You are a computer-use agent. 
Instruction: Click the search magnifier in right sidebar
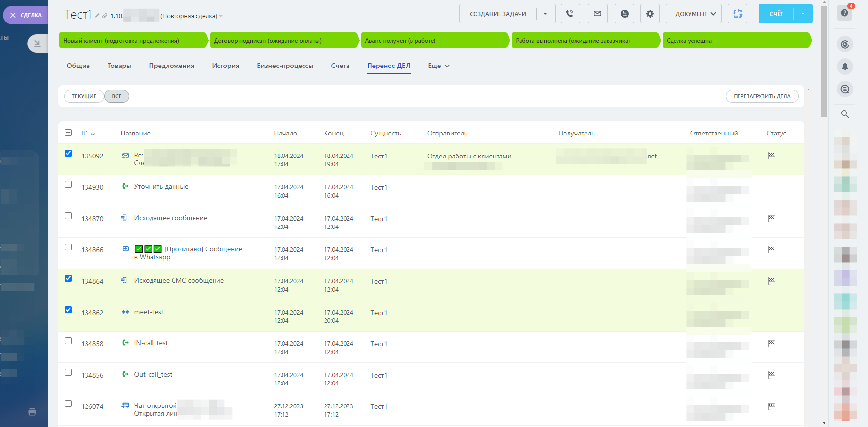pyautogui.click(x=845, y=114)
